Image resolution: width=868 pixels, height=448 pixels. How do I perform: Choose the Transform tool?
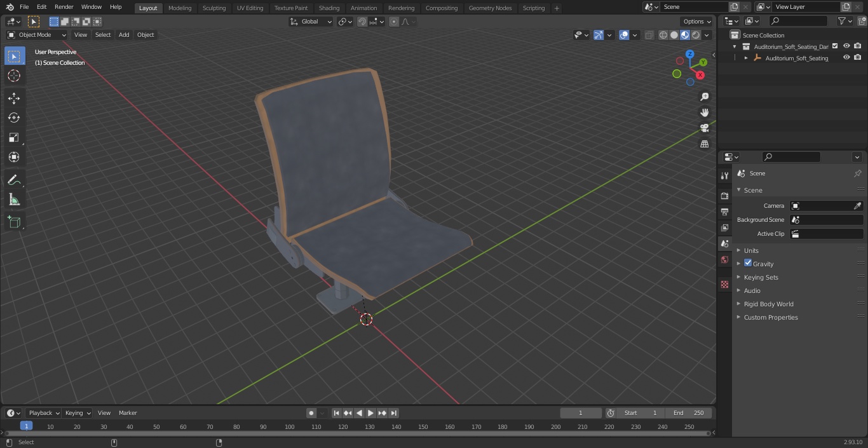[x=14, y=157]
